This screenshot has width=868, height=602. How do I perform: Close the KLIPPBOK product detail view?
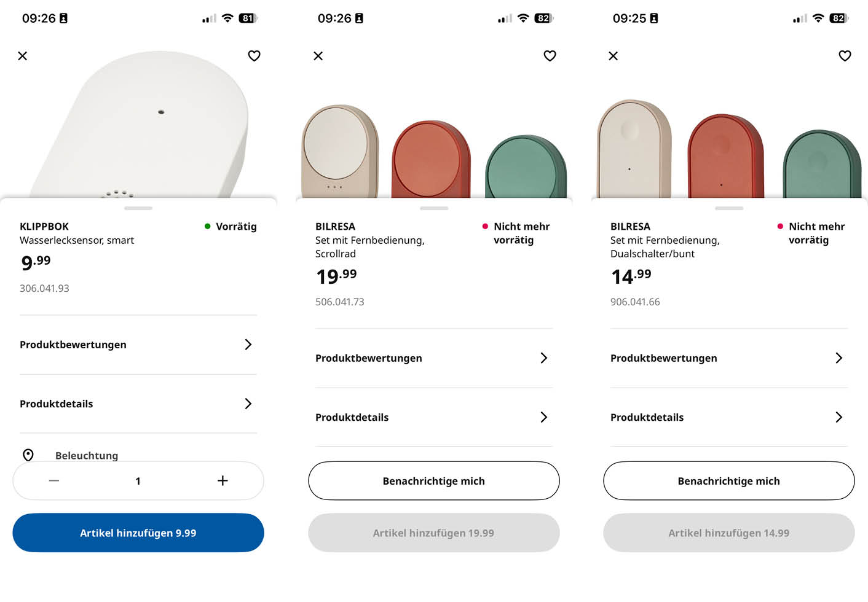(x=23, y=56)
